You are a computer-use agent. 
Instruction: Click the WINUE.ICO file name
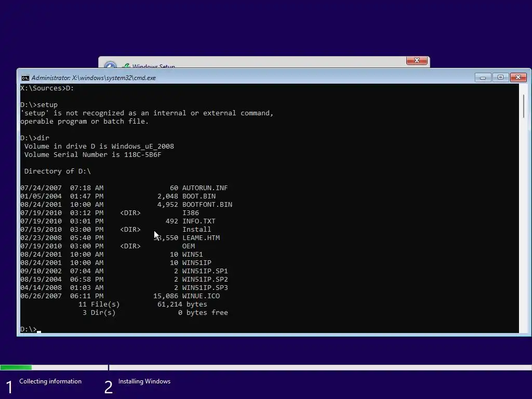pyautogui.click(x=201, y=296)
